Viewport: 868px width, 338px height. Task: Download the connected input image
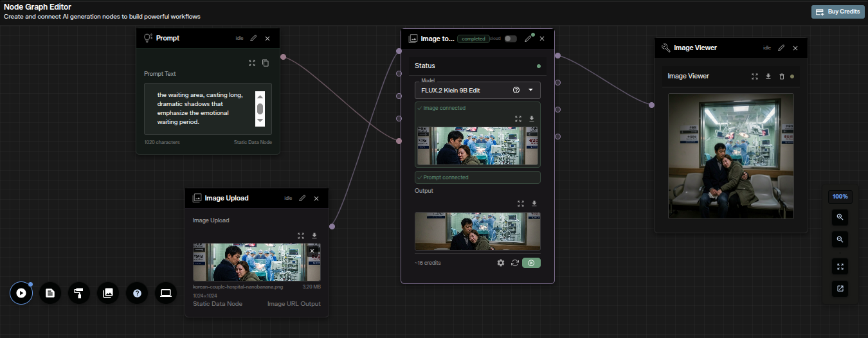tap(532, 118)
